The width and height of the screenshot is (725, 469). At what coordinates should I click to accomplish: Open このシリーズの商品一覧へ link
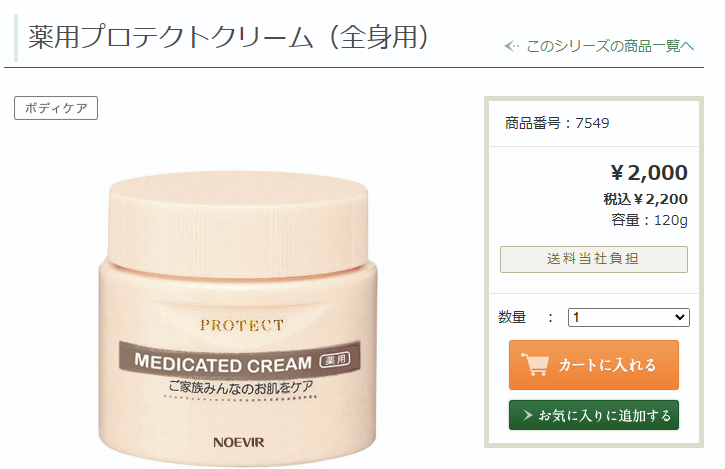pos(610,46)
